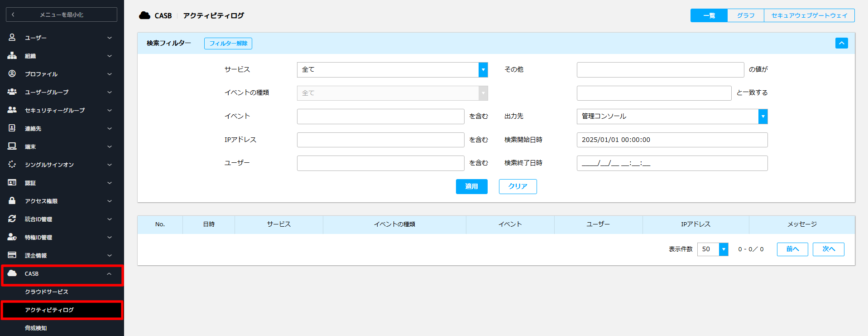Click the シングルサインオン spinner icon
Viewport: 868px width, 336px height.
(12, 164)
